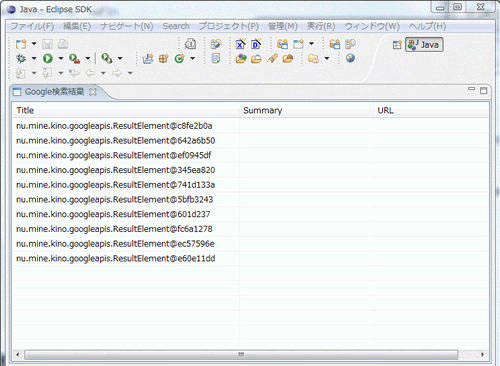Click the New Java Project icon
This screenshot has height=366, width=500.
(x=148, y=59)
